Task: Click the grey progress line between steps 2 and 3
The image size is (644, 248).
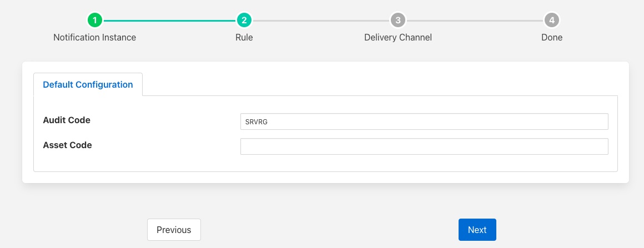Action: pos(320,21)
